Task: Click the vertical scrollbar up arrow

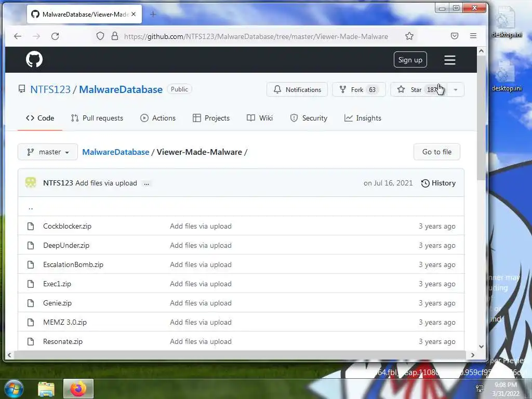Action: 481,51
